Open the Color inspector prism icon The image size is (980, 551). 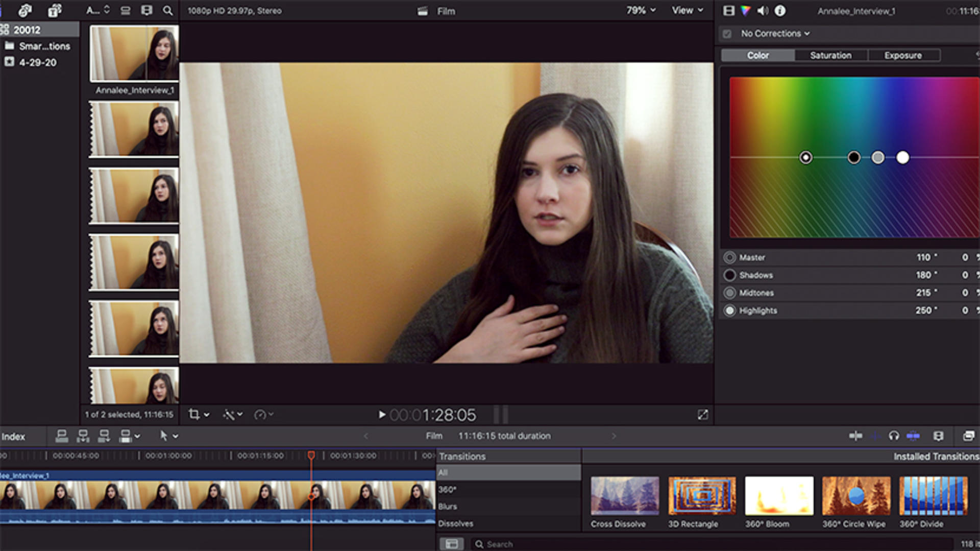[x=746, y=10]
